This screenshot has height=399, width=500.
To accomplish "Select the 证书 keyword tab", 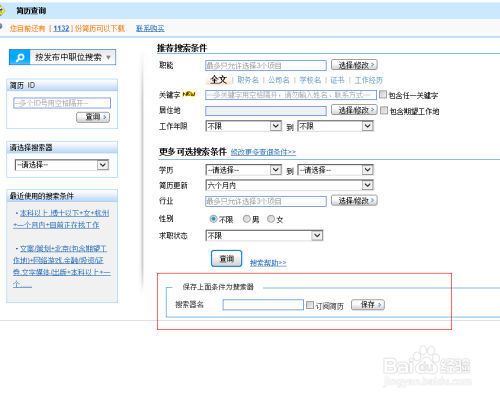I will click(x=337, y=80).
